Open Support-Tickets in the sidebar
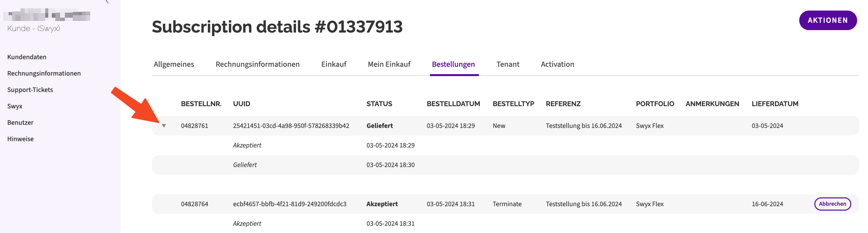The height and width of the screenshot is (233, 868). coord(30,90)
